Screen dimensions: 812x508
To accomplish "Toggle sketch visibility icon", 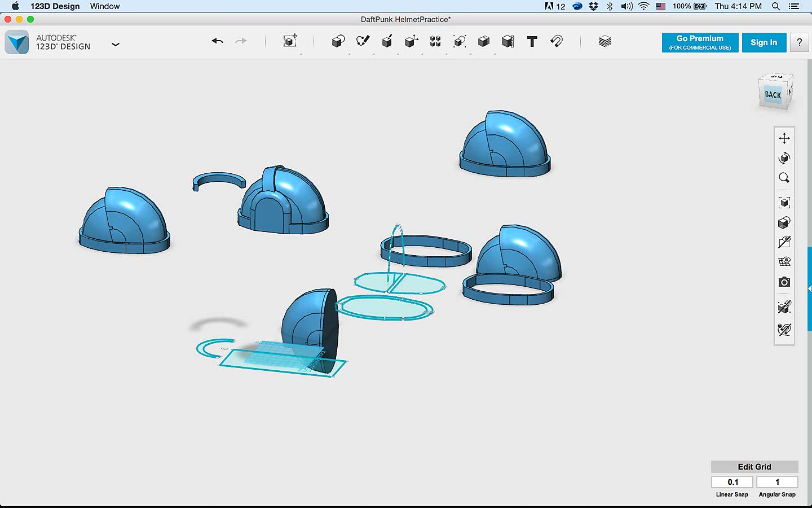I will 784,242.
